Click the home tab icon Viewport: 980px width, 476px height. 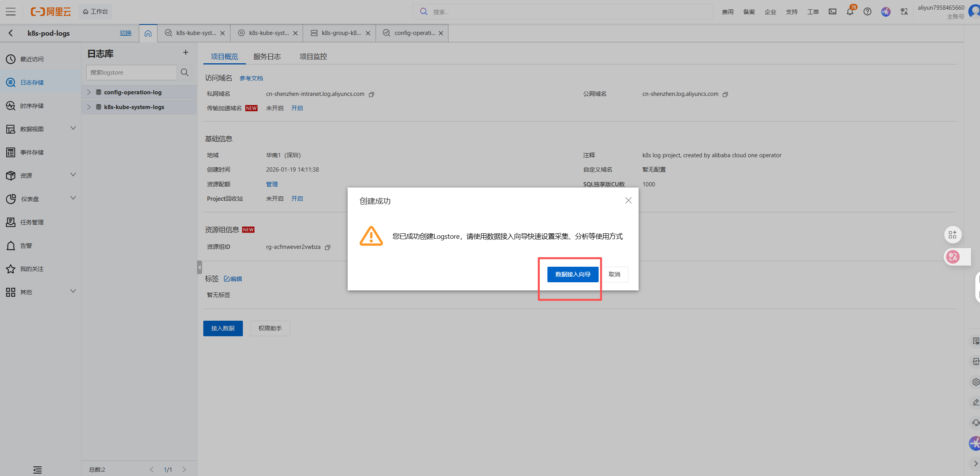(x=148, y=33)
